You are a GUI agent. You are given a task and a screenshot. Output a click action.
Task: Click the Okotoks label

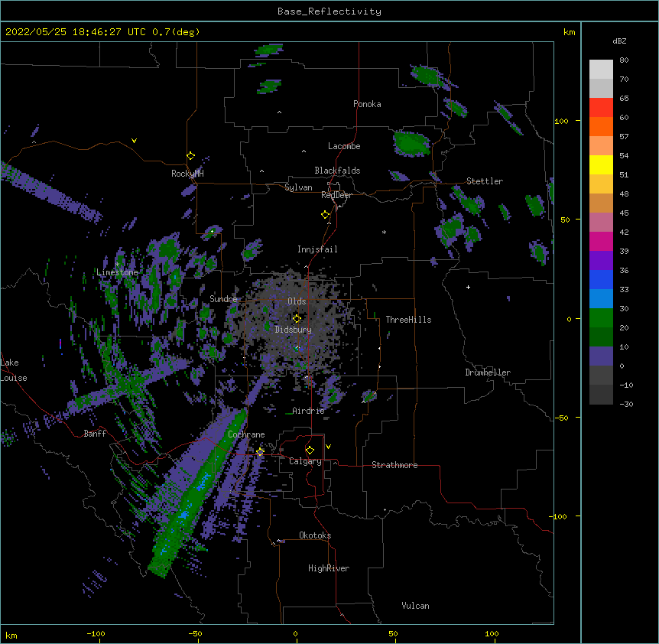click(315, 535)
